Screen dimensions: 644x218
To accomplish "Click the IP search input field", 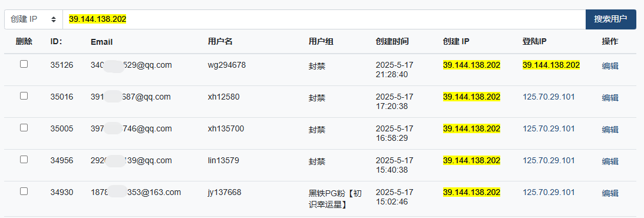I will [323, 19].
